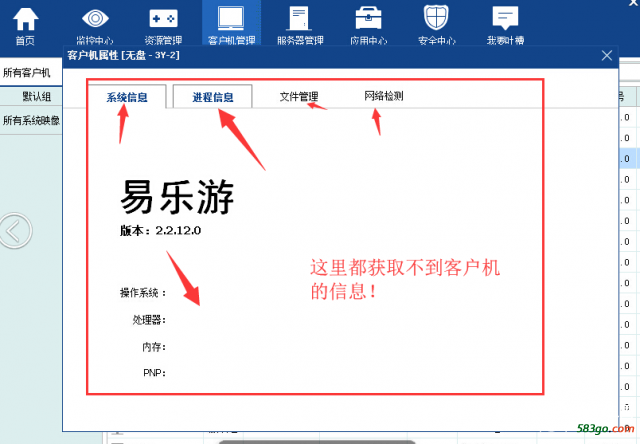Click the 内存 label

click(x=154, y=347)
